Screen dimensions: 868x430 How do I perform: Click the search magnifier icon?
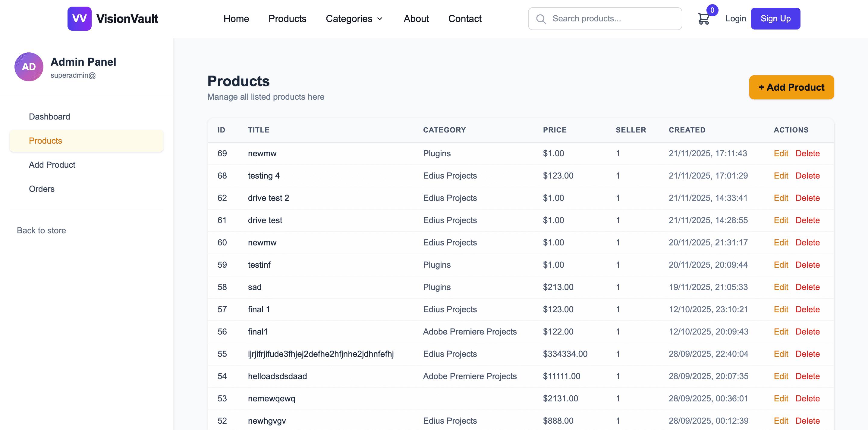coord(541,19)
